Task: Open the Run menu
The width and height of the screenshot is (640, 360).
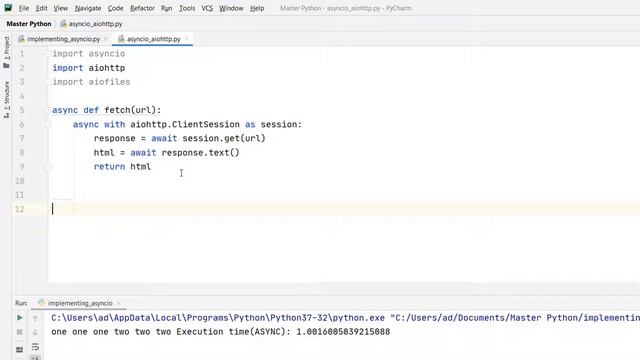Action: [x=167, y=8]
